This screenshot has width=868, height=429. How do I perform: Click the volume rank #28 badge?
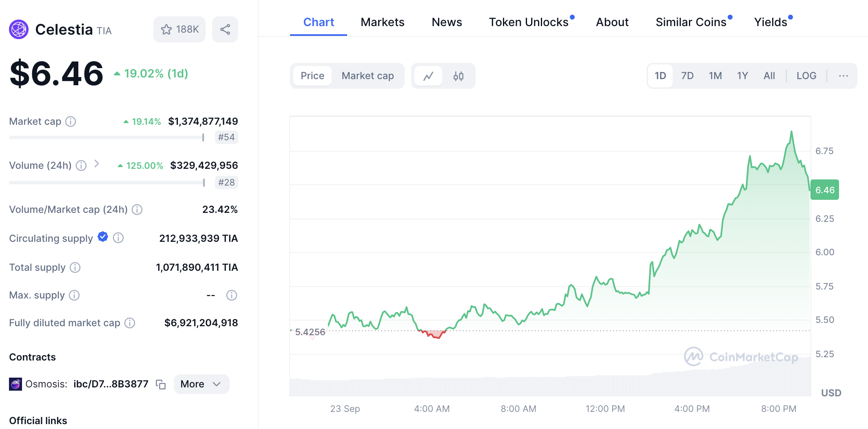tap(226, 182)
